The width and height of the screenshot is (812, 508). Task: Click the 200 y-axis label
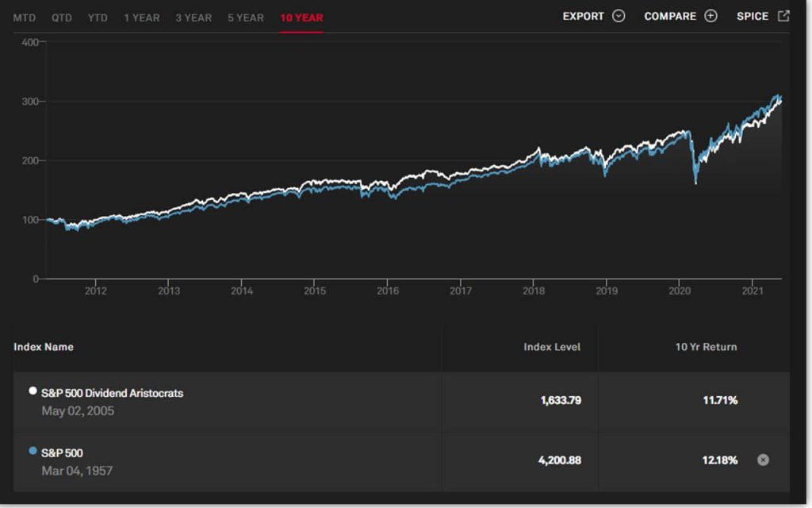click(30, 160)
